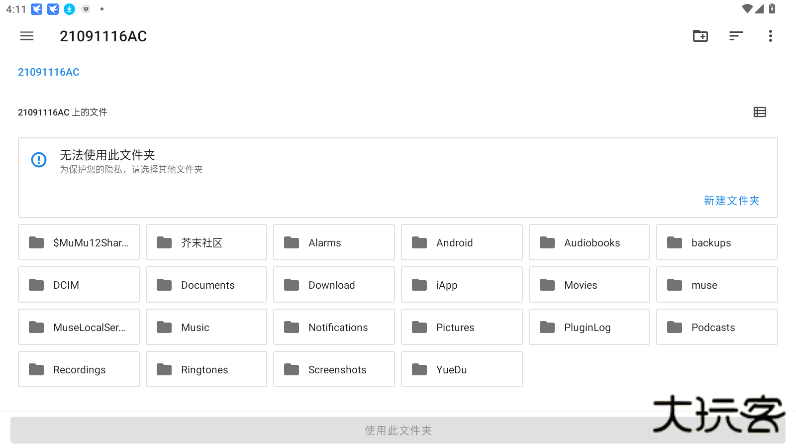796x448 pixels.
Task: Open the Audiobooks folder
Action: pos(589,242)
